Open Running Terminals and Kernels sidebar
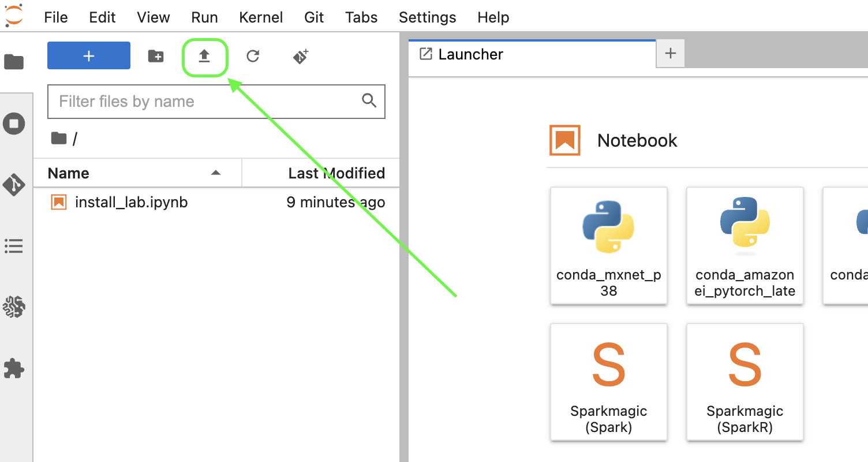The height and width of the screenshot is (462, 868). (14, 123)
